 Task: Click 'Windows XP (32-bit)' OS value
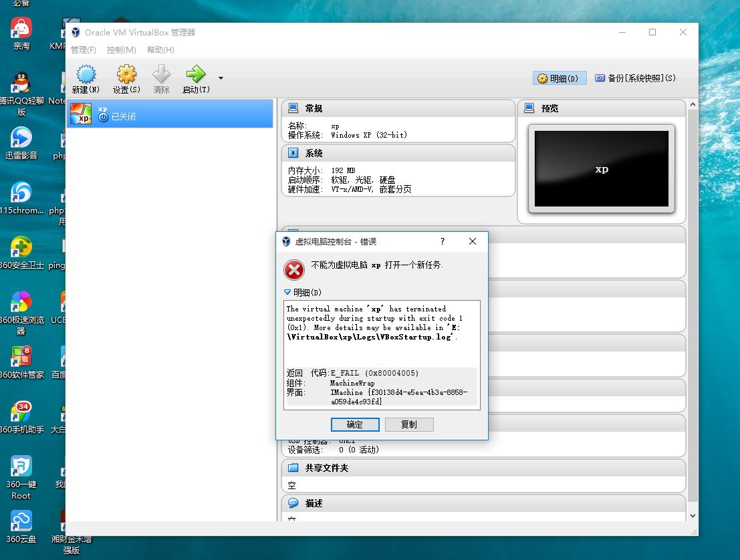pos(368,136)
